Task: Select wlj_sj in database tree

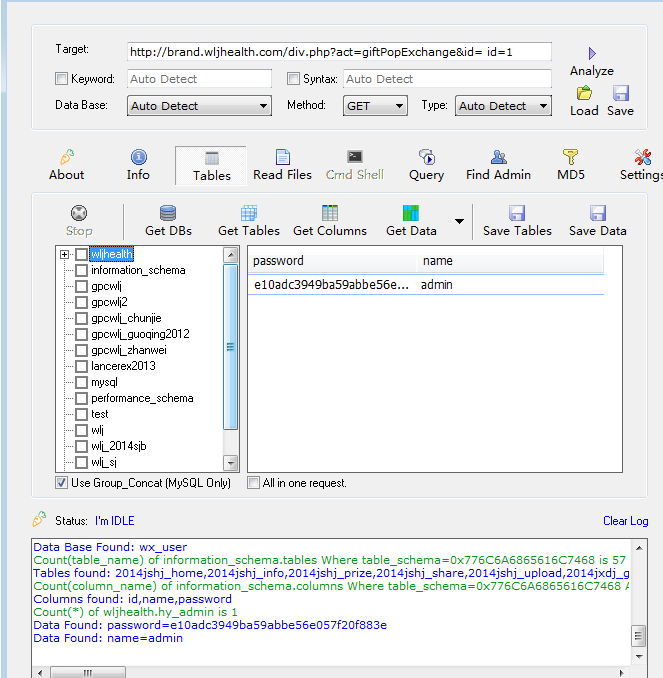Action: click(103, 462)
